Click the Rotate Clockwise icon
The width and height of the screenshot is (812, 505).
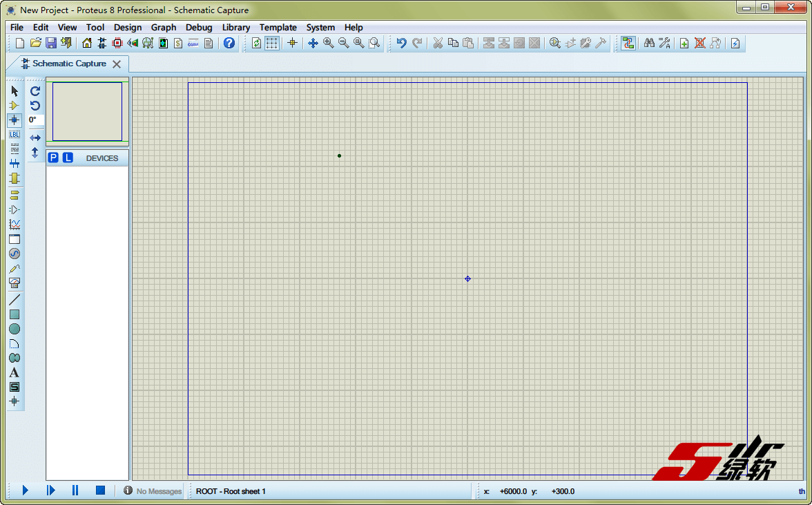pos(35,90)
